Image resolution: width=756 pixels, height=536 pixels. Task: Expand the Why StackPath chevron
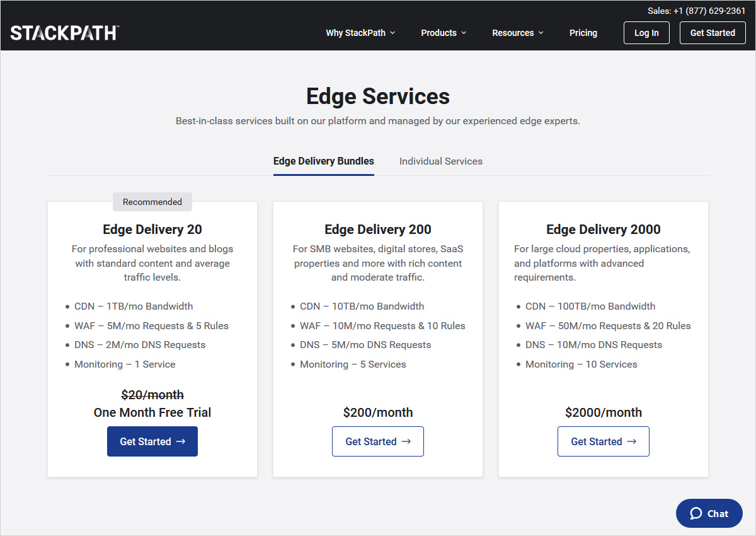click(393, 33)
